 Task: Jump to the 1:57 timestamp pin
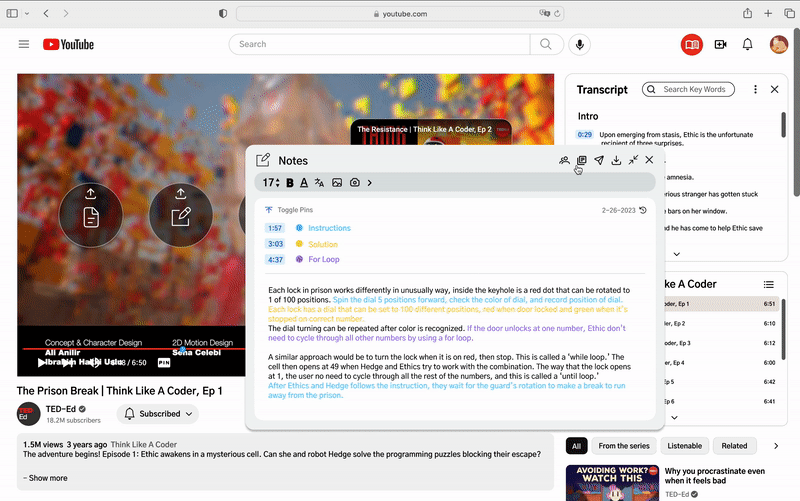click(275, 228)
